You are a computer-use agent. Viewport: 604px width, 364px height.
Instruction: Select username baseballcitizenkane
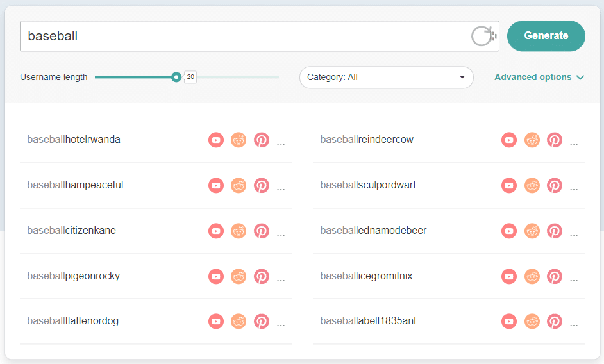coord(71,230)
